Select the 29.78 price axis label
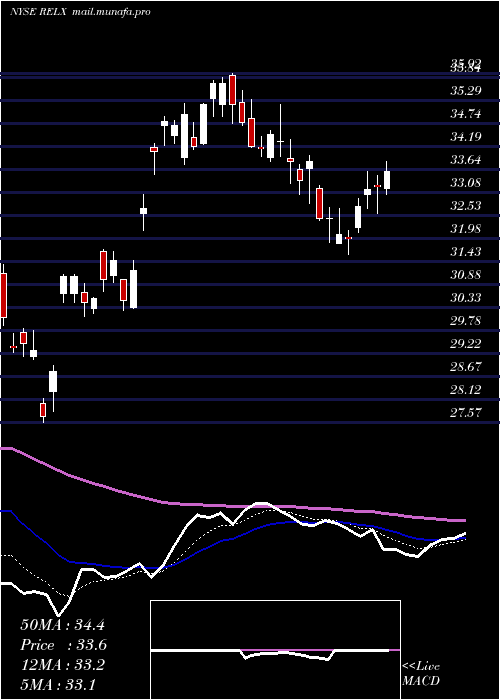The height and width of the screenshot is (700, 500). click(465, 321)
